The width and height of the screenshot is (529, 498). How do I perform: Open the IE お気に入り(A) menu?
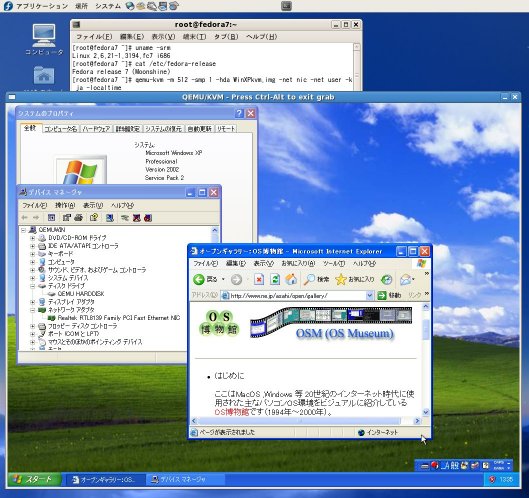point(298,263)
